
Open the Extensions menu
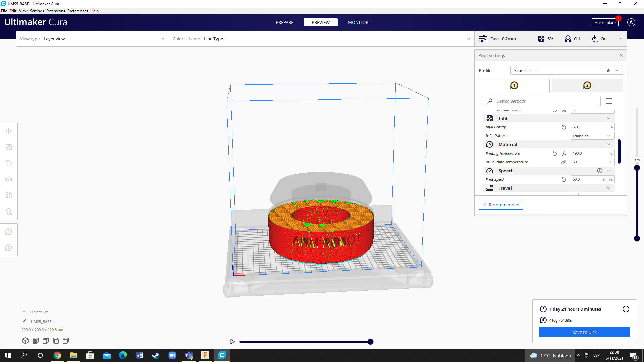tap(56, 11)
